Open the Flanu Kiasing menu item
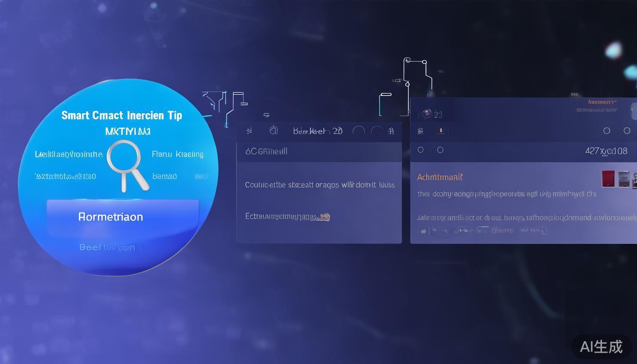The image size is (637, 364). click(177, 155)
